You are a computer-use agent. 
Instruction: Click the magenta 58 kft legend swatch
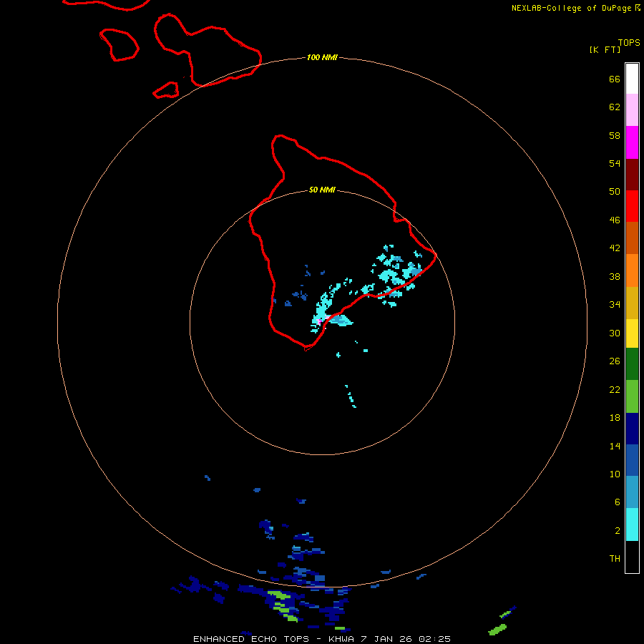(x=632, y=142)
